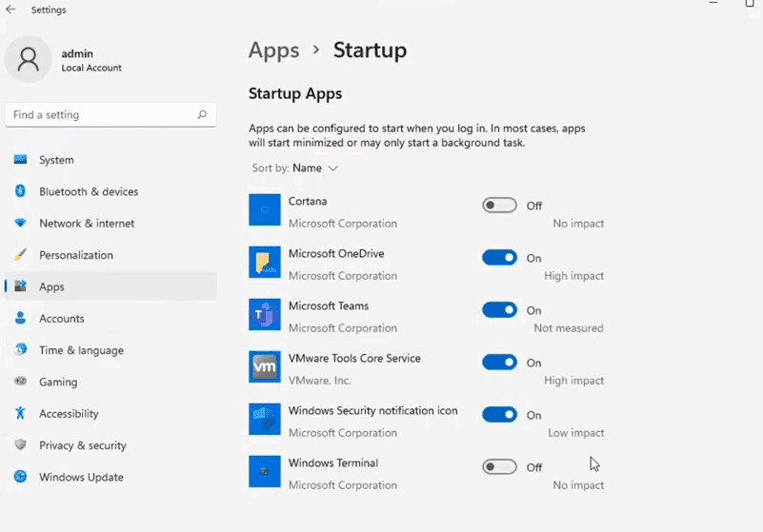763x532 pixels.
Task: Disable Windows Security notification icon toggle
Action: (x=499, y=414)
